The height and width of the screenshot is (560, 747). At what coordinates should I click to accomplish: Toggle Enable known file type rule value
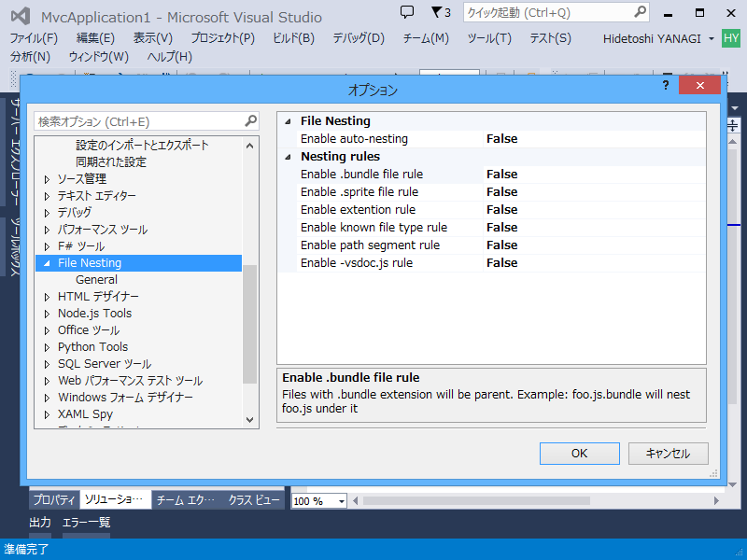click(594, 227)
